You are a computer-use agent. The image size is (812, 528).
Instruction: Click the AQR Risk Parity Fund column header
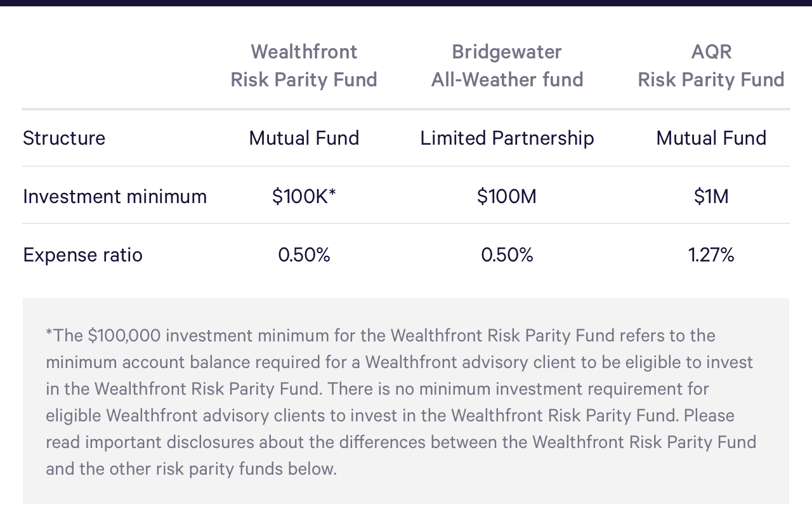pyautogui.click(x=711, y=65)
